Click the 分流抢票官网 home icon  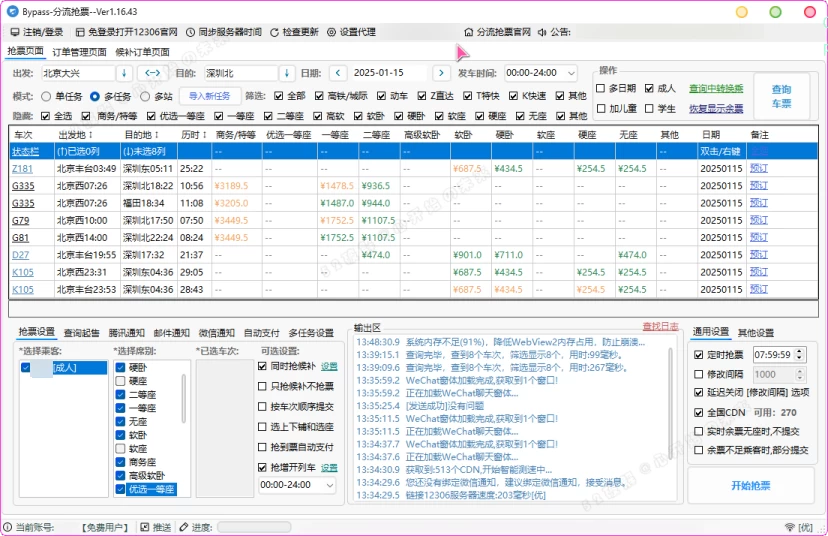(x=469, y=32)
